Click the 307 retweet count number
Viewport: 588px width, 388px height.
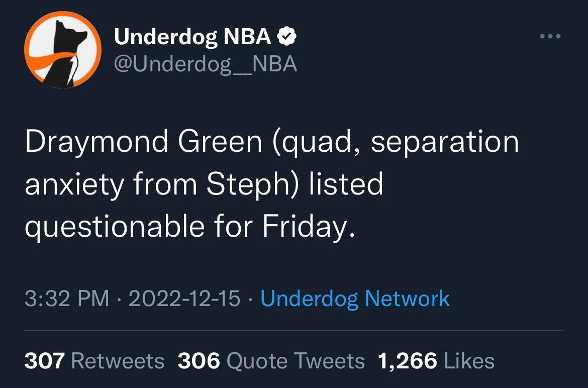[44, 361]
